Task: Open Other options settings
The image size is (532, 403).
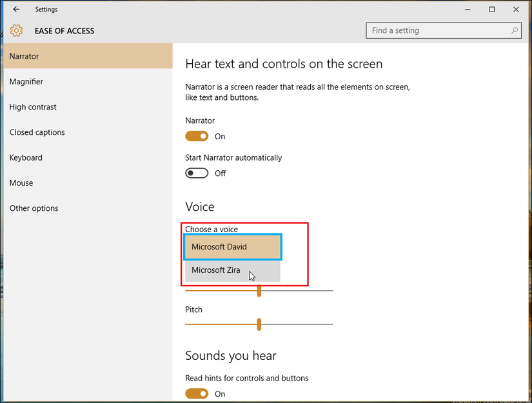Action: 34,208
